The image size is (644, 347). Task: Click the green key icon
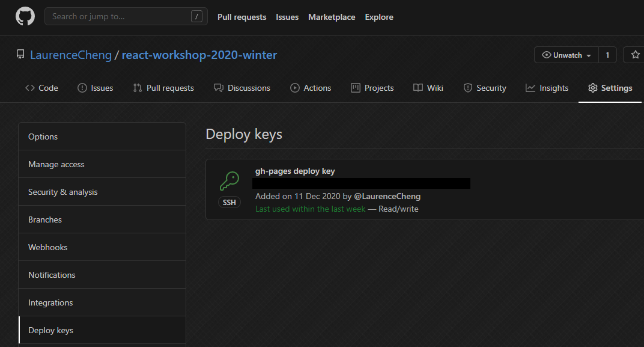[229, 181]
